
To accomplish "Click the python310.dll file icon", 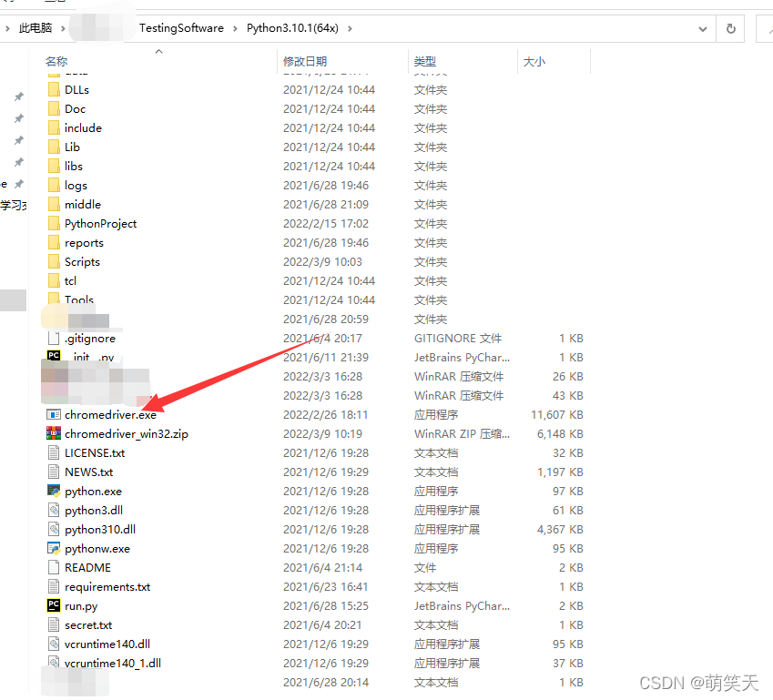I will (54, 530).
